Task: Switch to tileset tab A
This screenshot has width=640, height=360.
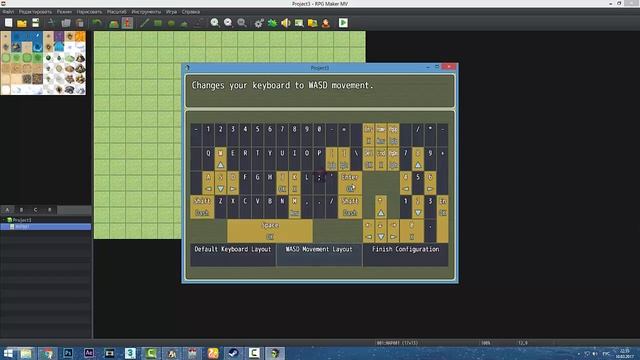Action: point(7,210)
